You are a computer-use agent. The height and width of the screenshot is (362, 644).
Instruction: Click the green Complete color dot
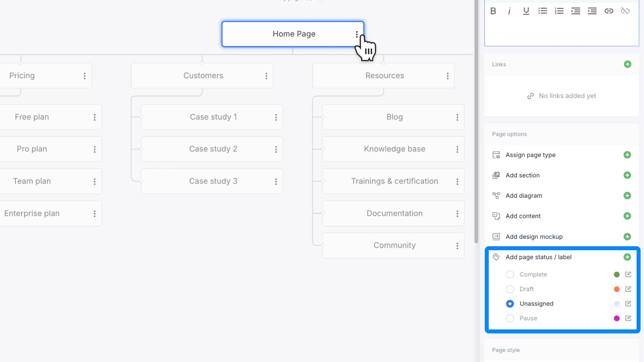617,275
